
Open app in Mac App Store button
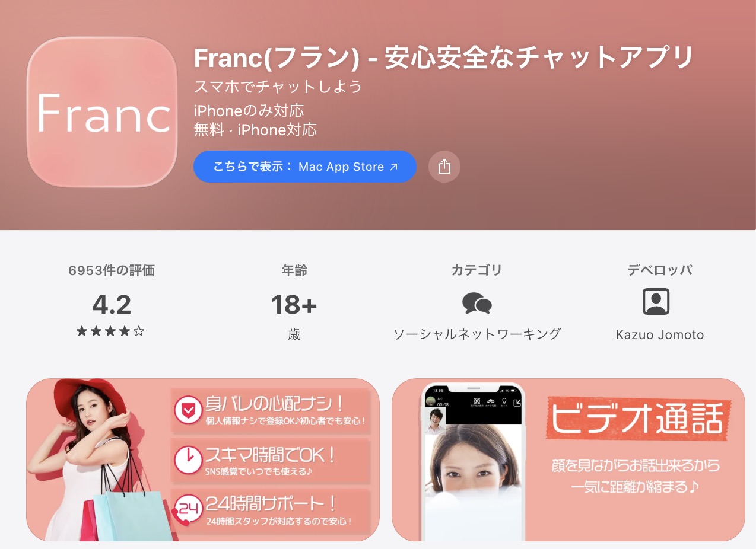[x=305, y=167]
